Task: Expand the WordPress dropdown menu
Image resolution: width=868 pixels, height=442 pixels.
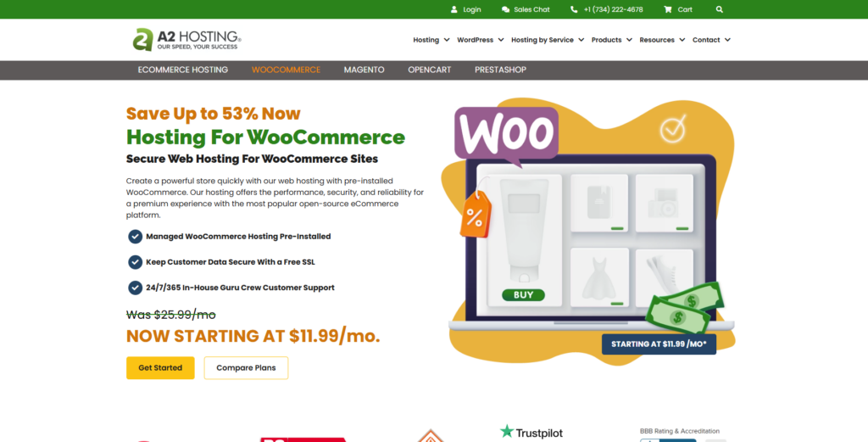Action: click(480, 40)
